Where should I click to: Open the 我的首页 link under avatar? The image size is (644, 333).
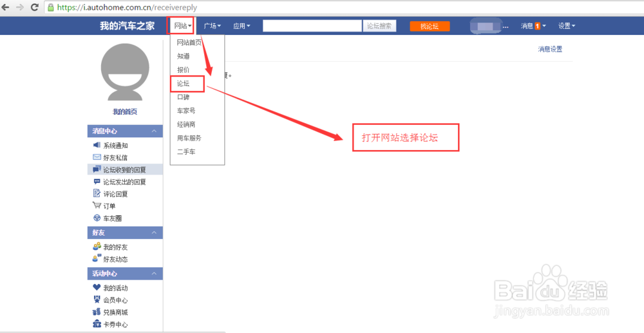tap(125, 111)
